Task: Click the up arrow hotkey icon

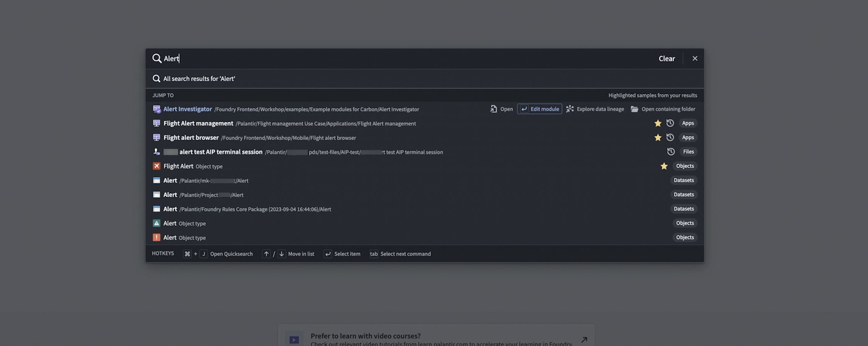Action: [x=266, y=254]
